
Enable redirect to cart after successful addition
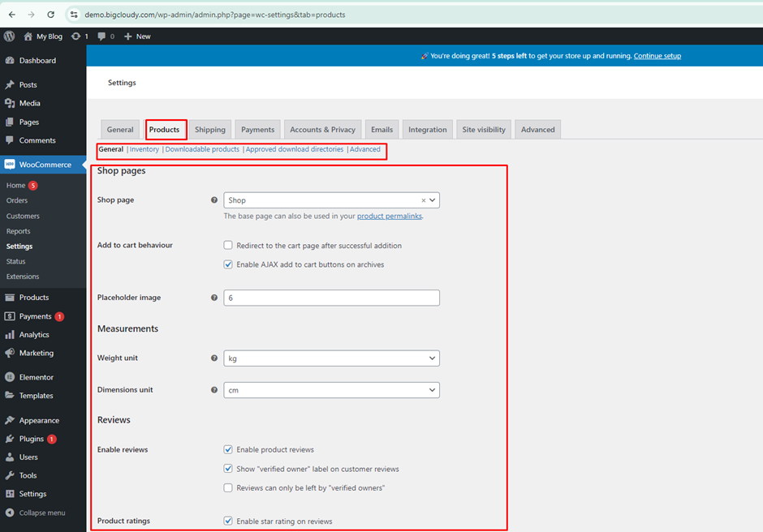pyautogui.click(x=228, y=245)
